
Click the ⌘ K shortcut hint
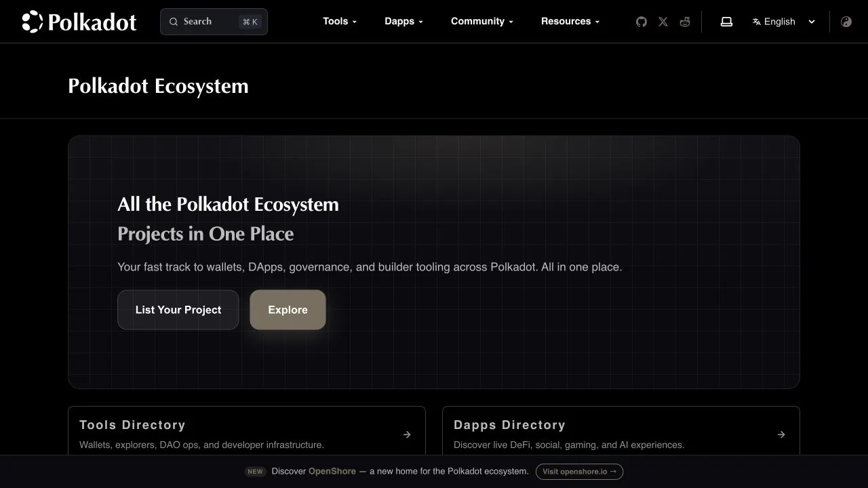(250, 22)
